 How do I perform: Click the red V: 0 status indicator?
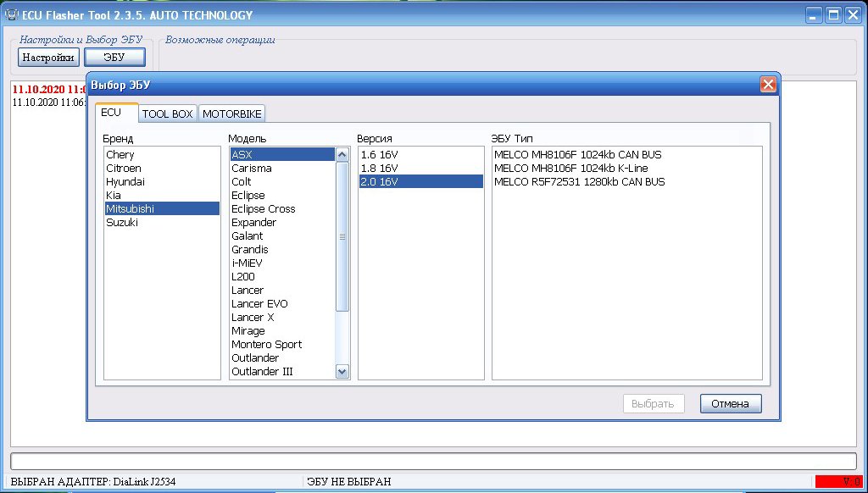coord(837,482)
